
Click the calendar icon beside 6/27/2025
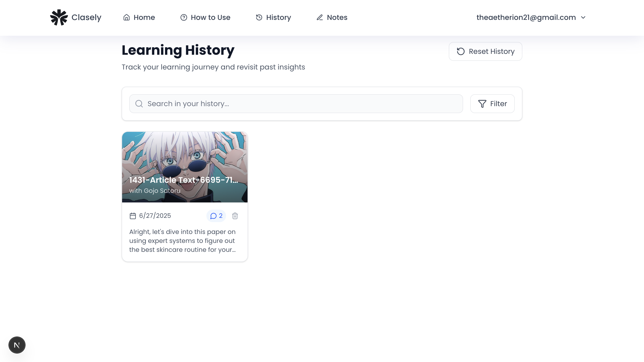pos(133,216)
